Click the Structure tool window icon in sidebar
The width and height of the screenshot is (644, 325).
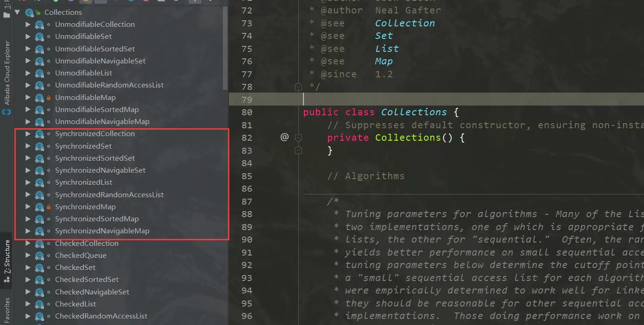point(6,279)
